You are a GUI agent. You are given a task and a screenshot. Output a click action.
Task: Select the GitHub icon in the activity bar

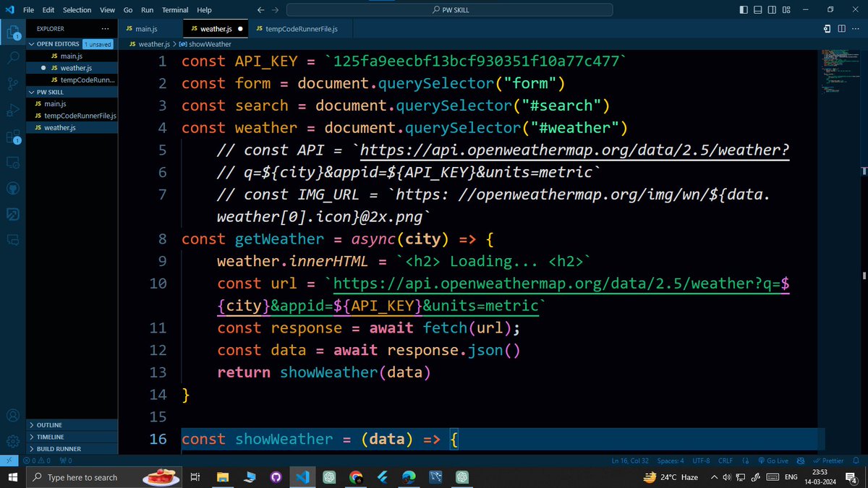pos(13,188)
